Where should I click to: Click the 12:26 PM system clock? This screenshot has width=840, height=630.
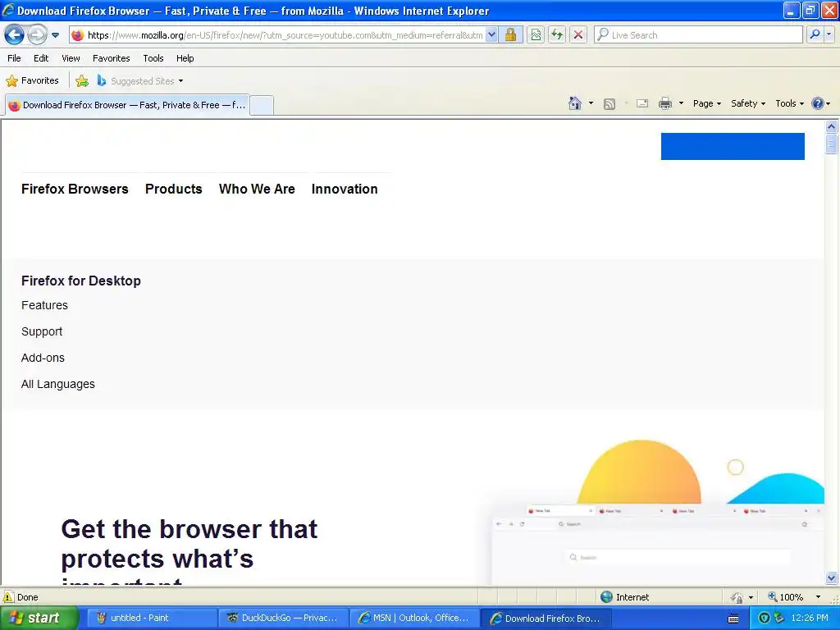coord(810,619)
